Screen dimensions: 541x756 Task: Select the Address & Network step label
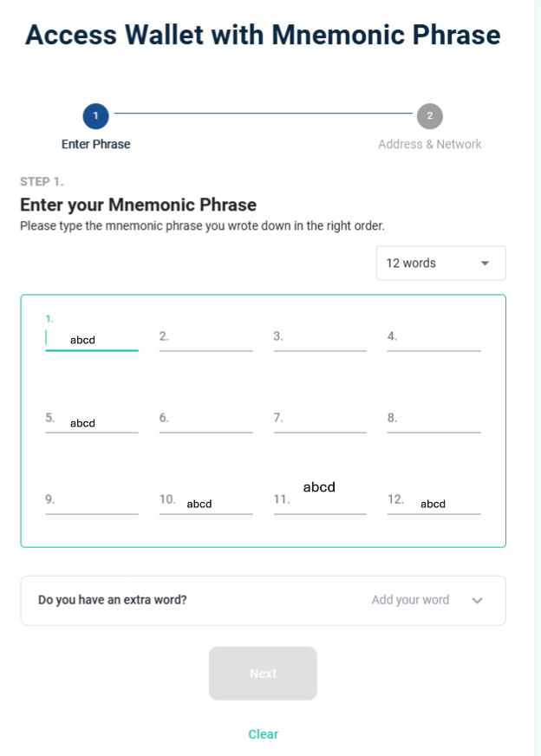429,144
